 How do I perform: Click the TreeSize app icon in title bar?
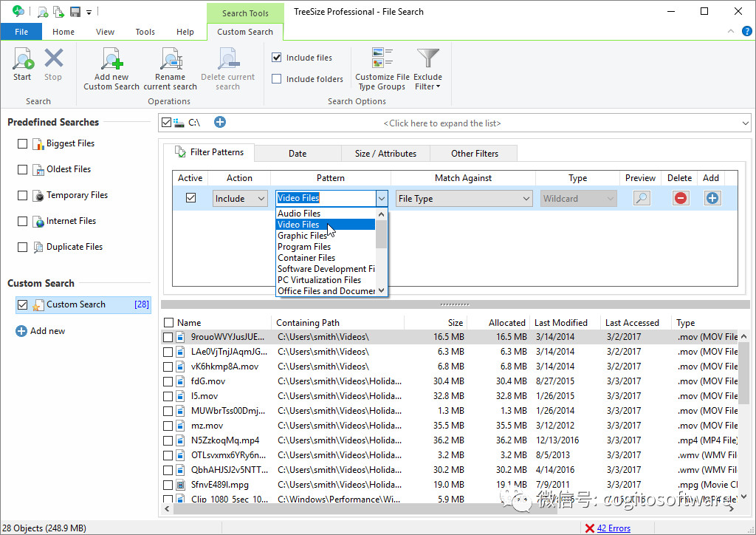(18, 11)
